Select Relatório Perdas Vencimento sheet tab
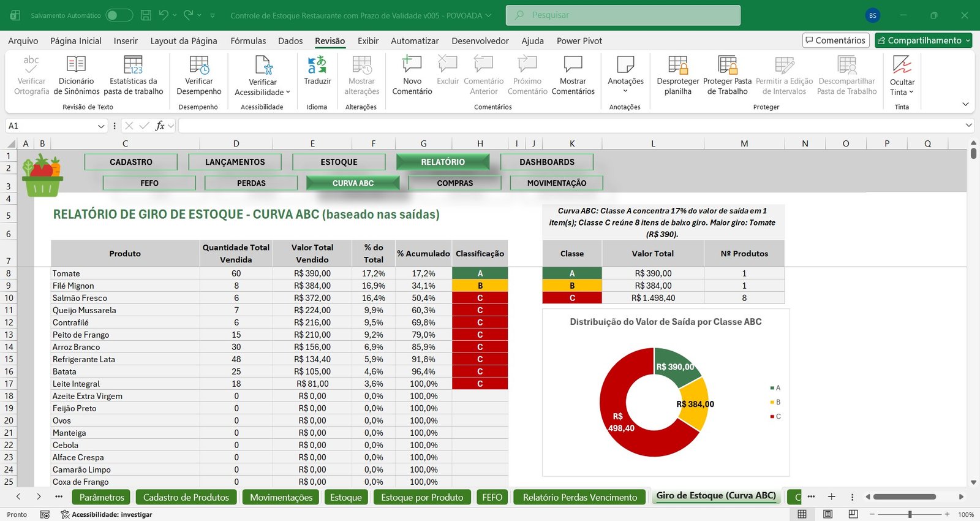This screenshot has height=521, width=980. [x=580, y=497]
